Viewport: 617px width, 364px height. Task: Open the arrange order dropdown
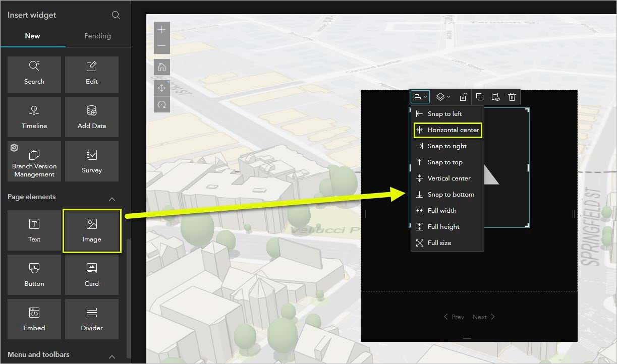[442, 97]
